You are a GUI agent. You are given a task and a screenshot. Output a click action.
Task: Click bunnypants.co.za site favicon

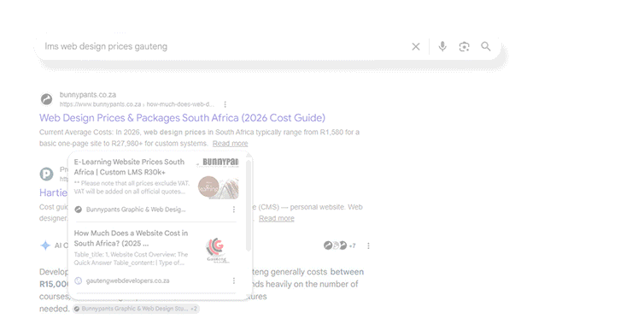(46, 99)
